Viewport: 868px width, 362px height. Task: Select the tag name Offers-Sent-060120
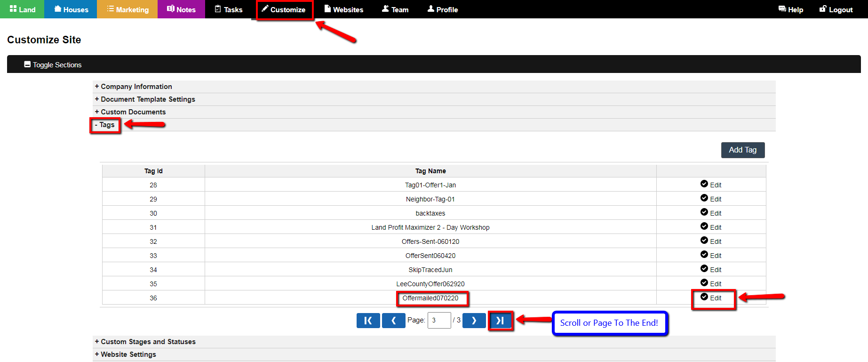point(430,241)
